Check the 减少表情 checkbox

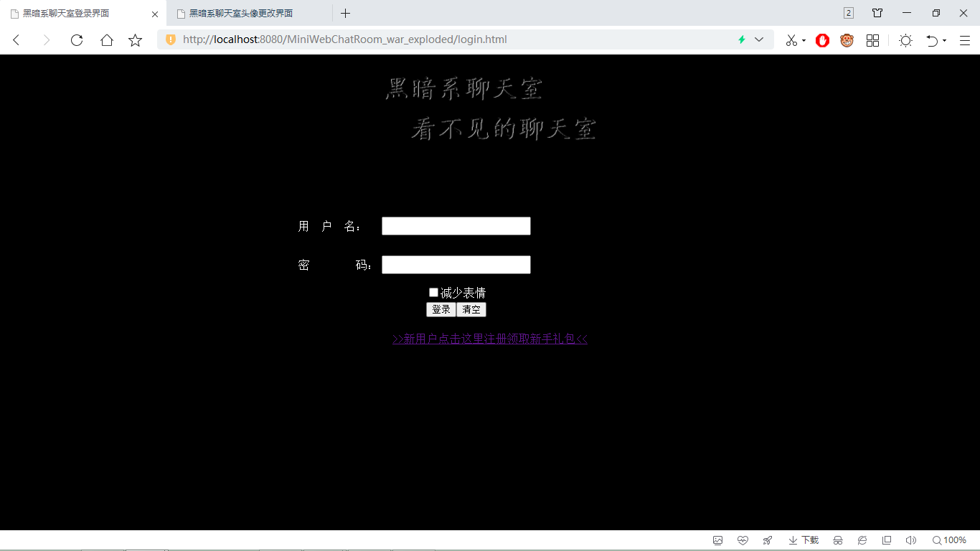[433, 292]
